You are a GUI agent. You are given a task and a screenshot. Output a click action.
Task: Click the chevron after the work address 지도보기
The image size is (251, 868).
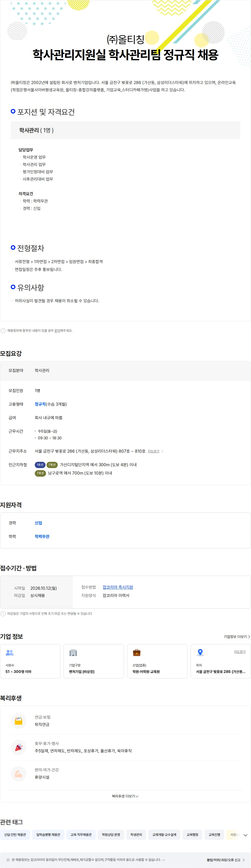(x=162, y=451)
